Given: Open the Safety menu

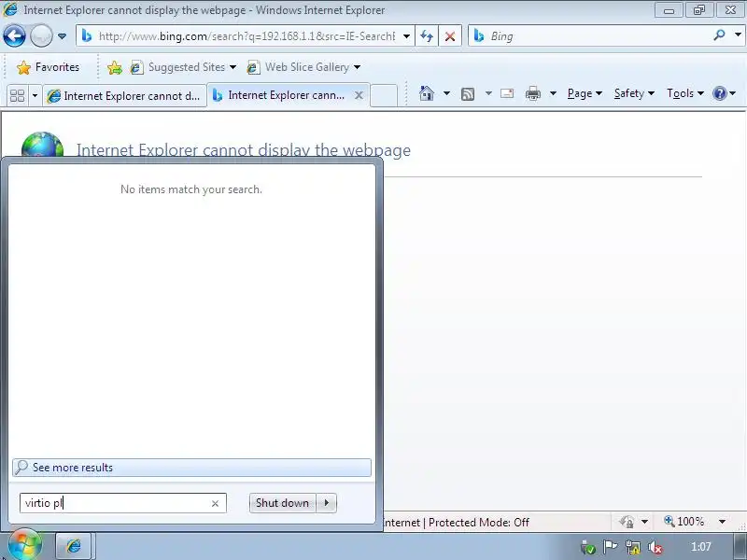Looking at the screenshot, I should pyautogui.click(x=634, y=93).
